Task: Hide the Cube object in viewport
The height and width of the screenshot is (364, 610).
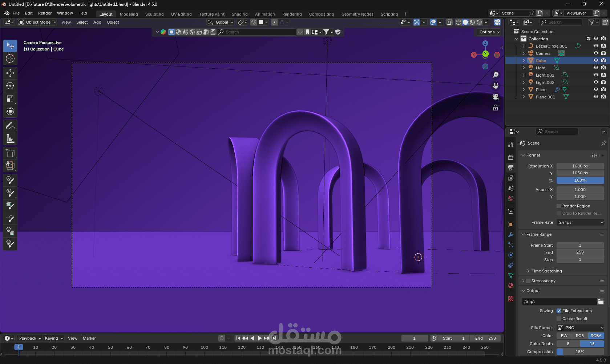Action: coord(596,61)
